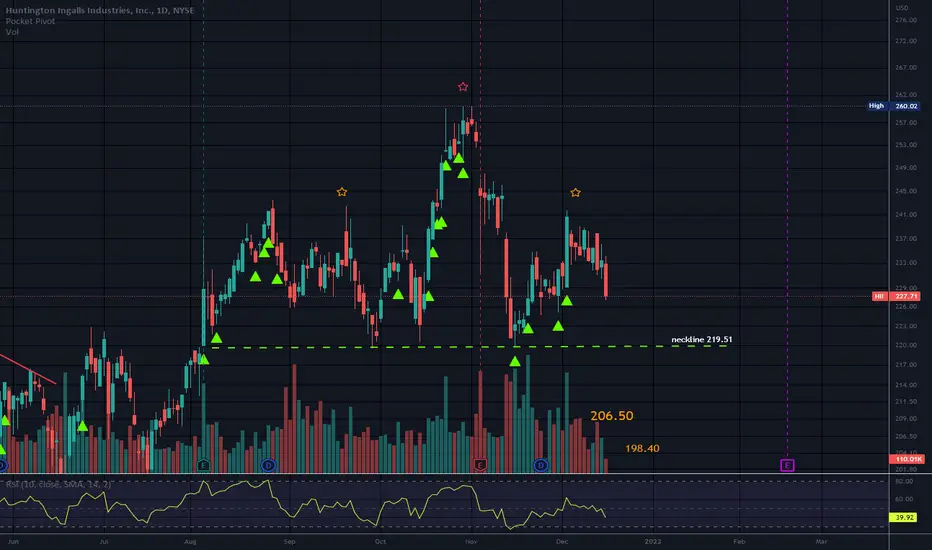This screenshot has width=932, height=550.
Task: Click the Mar label on the time axis
Action: click(x=821, y=542)
